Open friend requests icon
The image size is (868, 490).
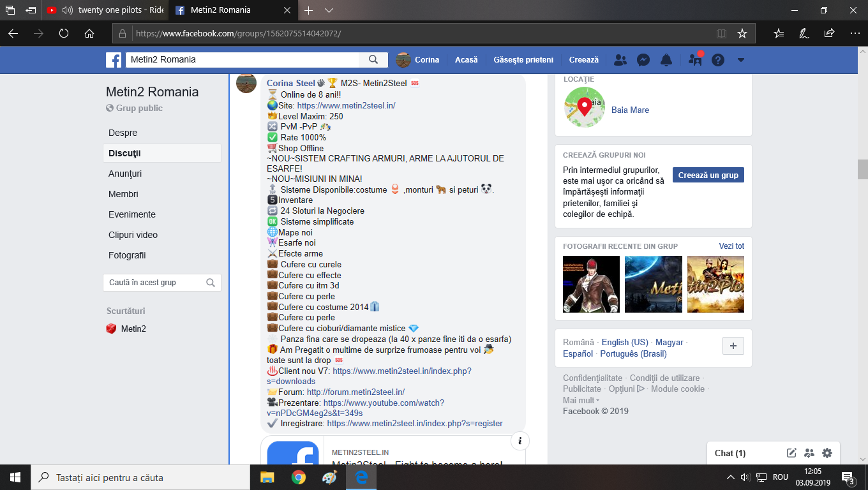(620, 60)
